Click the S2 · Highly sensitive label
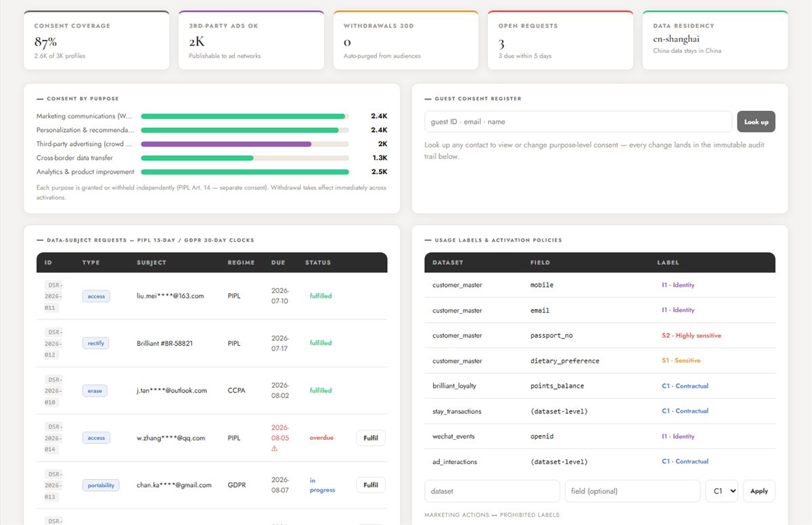 691,336
